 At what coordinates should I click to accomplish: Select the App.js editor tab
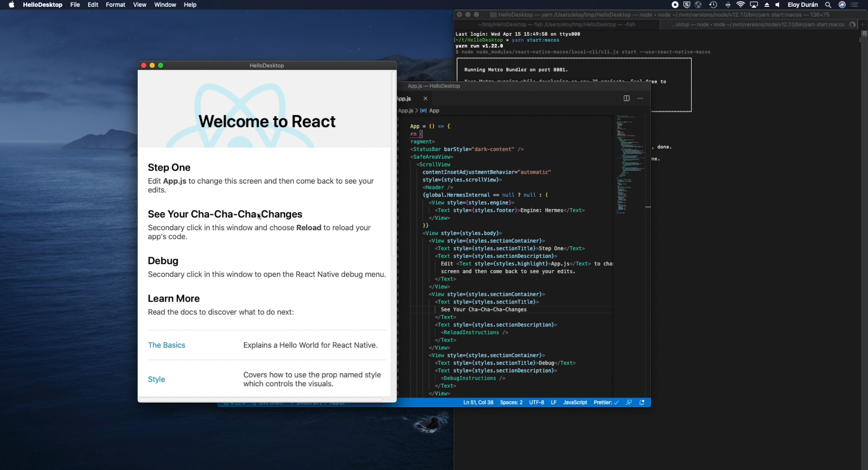pos(404,99)
